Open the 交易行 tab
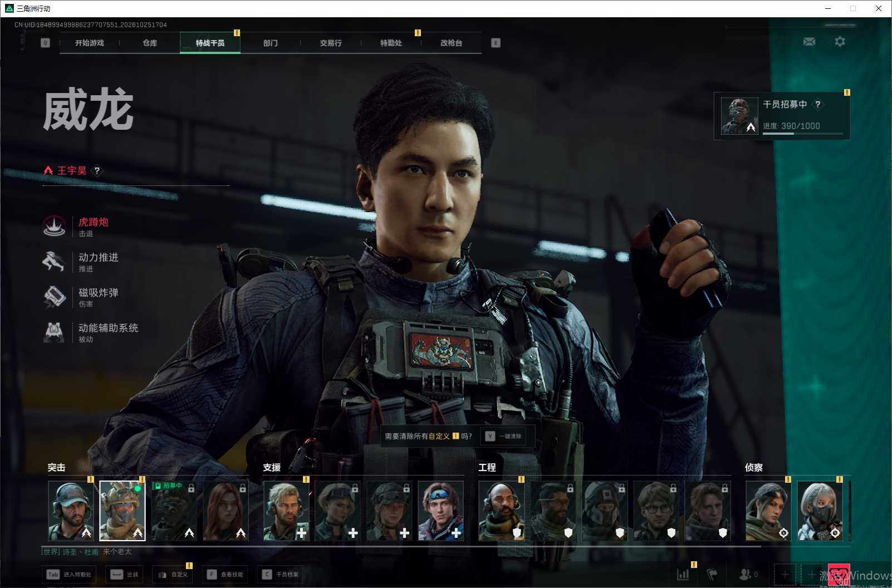Image resolution: width=892 pixels, height=588 pixels. pyautogui.click(x=331, y=43)
